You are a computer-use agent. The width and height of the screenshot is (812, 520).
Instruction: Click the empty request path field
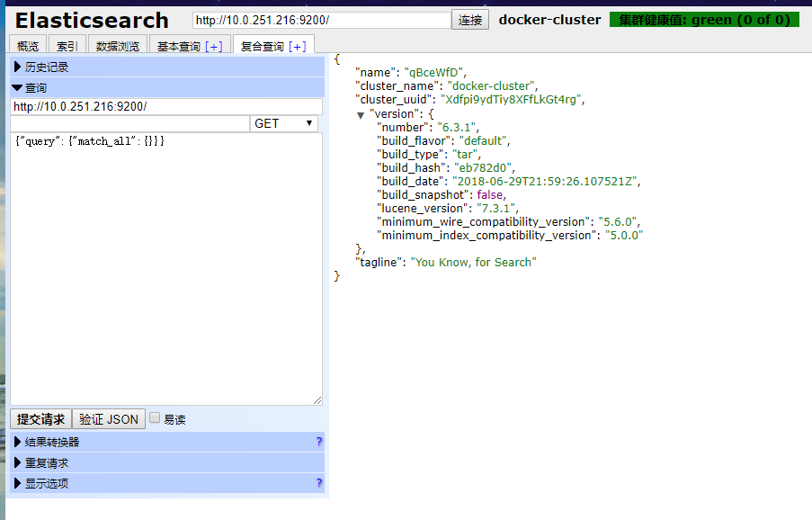[x=130, y=124]
